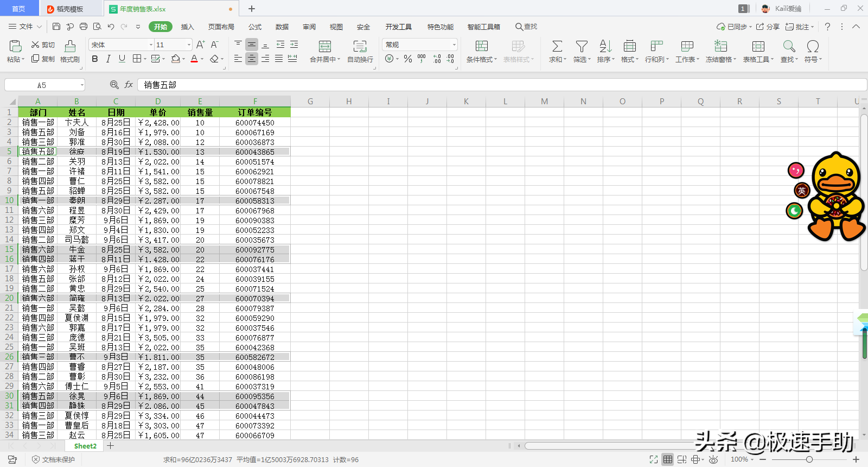Click the Rows and Columns (行和列) icon

[x=657, y=46]
